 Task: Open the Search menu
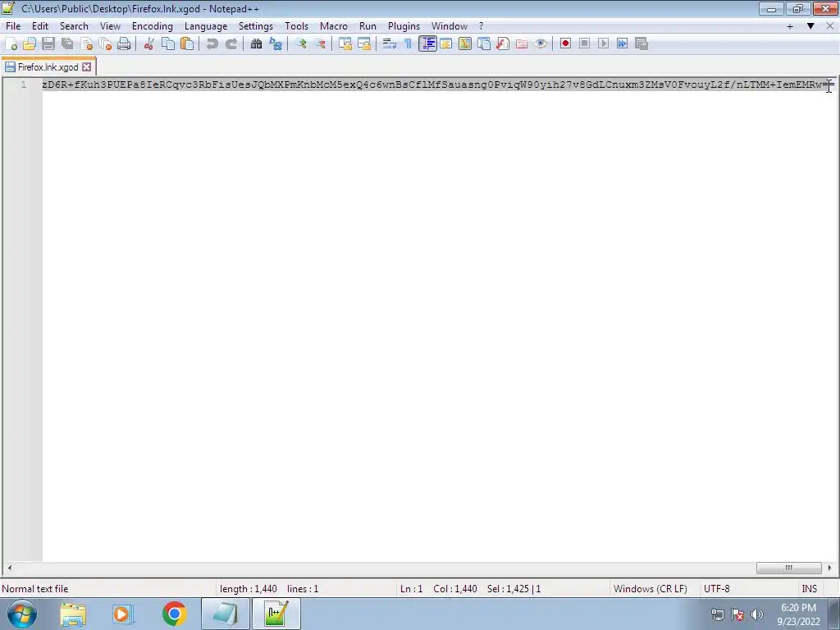pyautogui.click(x=74, y=26)
